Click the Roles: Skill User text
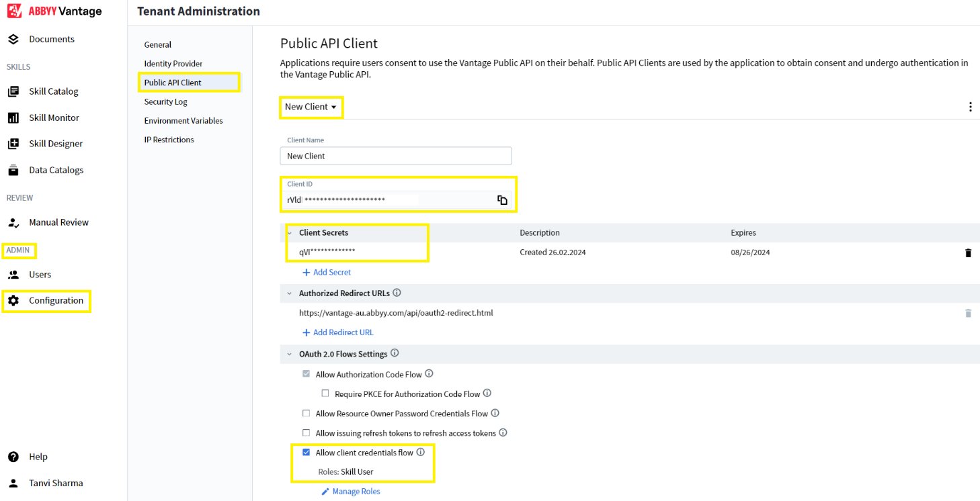 coord(345,472)
